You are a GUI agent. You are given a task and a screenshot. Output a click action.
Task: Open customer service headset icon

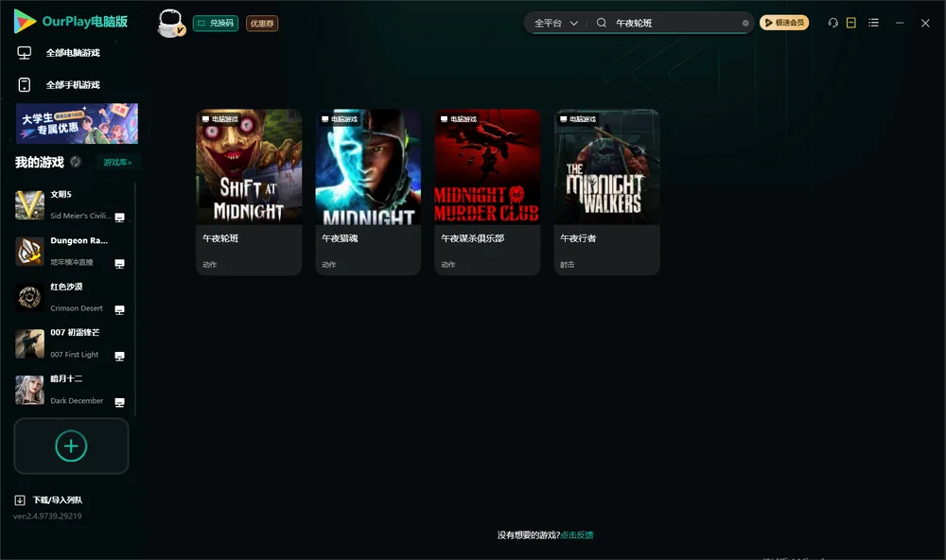pyautogui.click(x=833, y=23)
